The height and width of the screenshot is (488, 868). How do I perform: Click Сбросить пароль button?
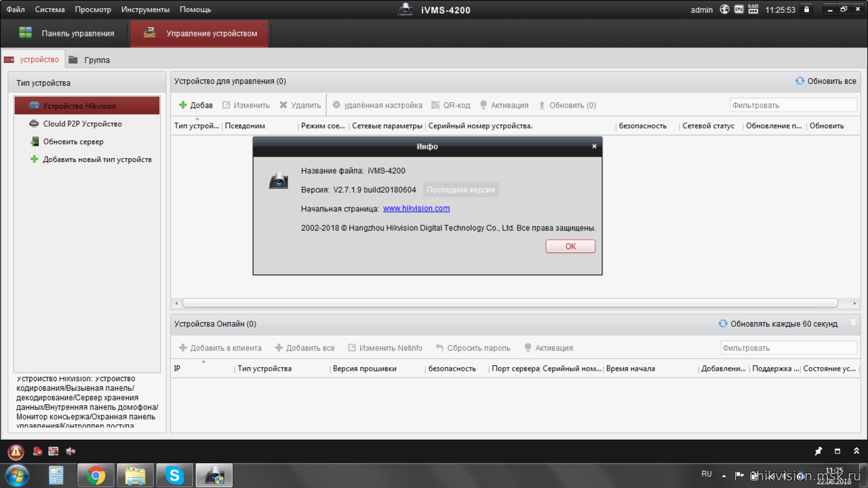click(473, 348)
